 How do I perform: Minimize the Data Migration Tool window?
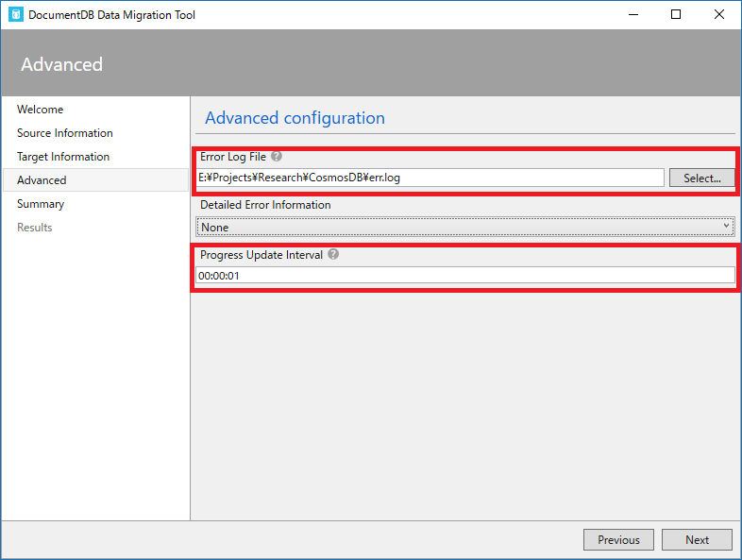pyautogui.click(x=633, y=15)
